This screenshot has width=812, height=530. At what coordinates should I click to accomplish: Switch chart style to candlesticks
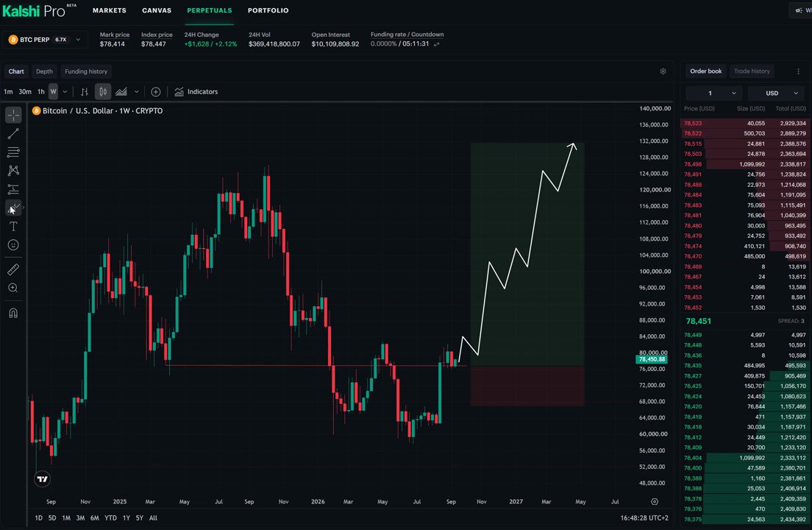pyautogui.click(x=103, y=92)
